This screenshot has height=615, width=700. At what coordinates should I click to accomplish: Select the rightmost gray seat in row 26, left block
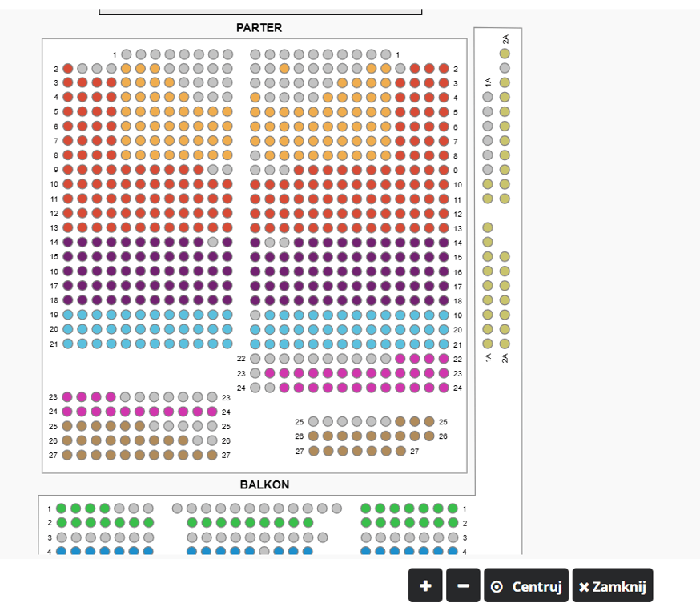212,440
